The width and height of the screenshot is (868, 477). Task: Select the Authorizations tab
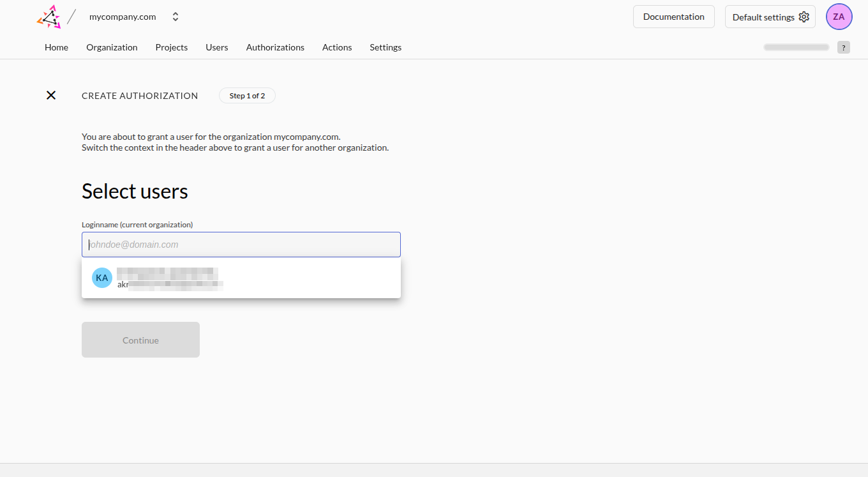(x=275, y=47)
